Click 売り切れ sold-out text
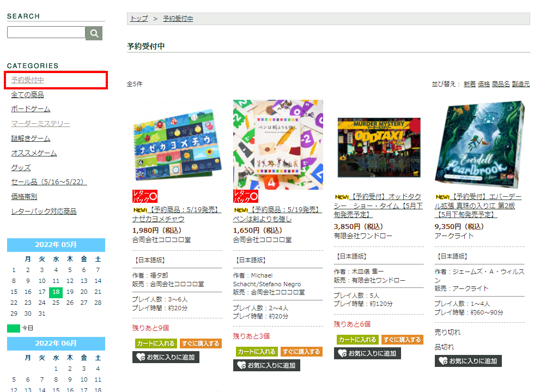 tap(447, 333)
